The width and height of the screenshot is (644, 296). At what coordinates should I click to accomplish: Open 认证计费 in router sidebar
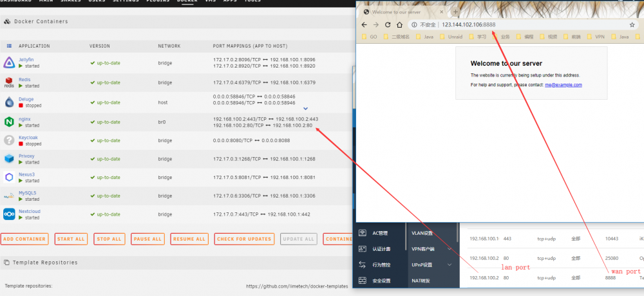point(381,249)
